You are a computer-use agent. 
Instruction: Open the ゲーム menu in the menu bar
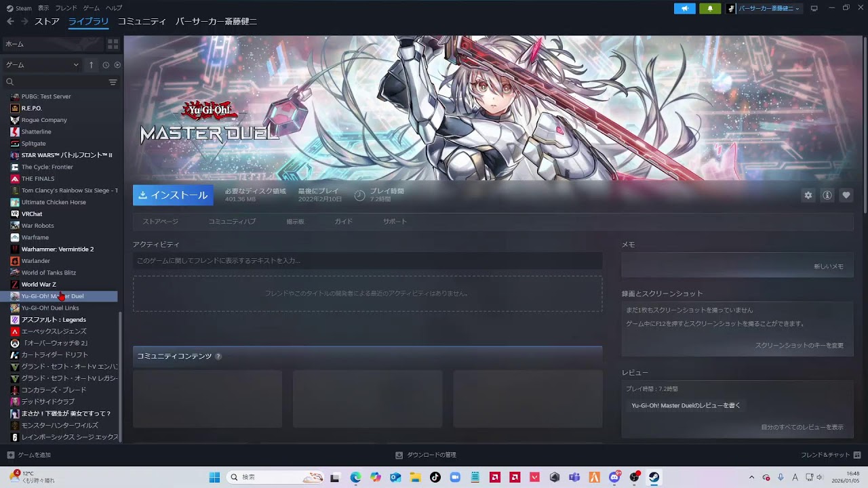(91, 8)
